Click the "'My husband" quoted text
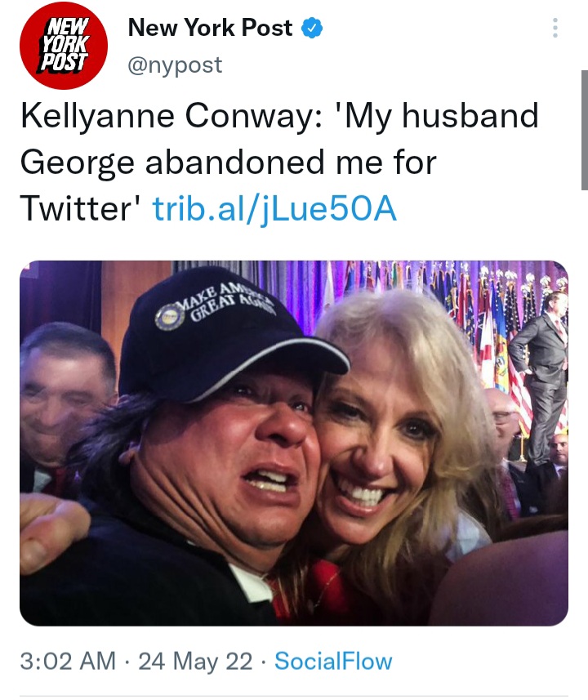Screen dimensions: 588x700 pos(442,116)
